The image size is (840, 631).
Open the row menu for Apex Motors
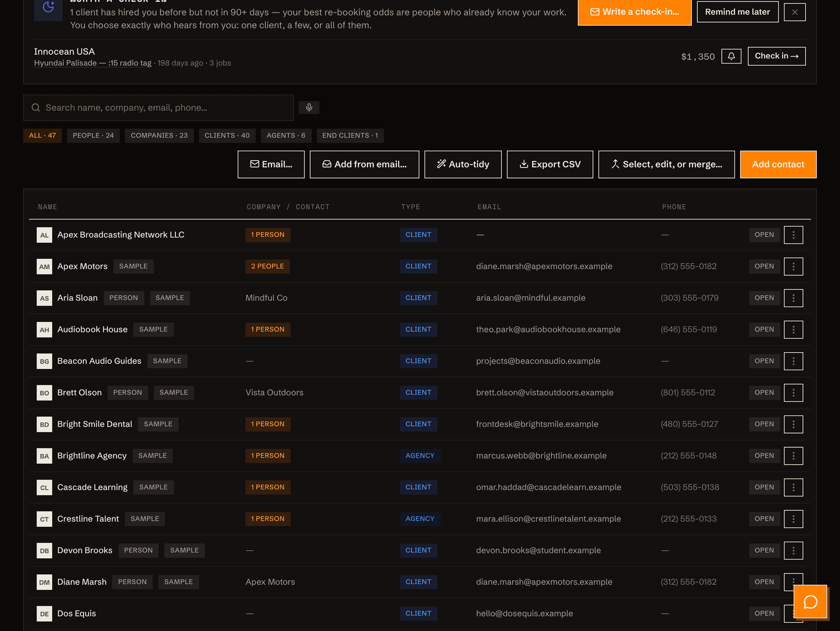(793, 267)
